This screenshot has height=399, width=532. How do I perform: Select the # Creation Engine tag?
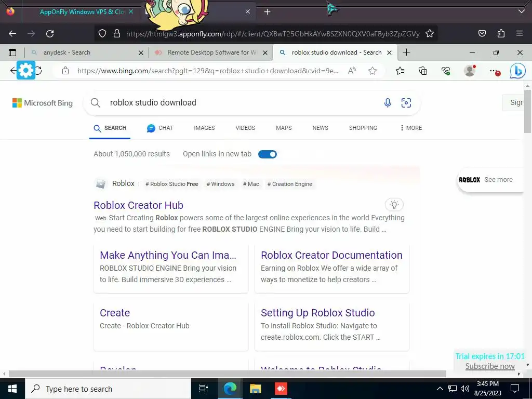(290, 184)
